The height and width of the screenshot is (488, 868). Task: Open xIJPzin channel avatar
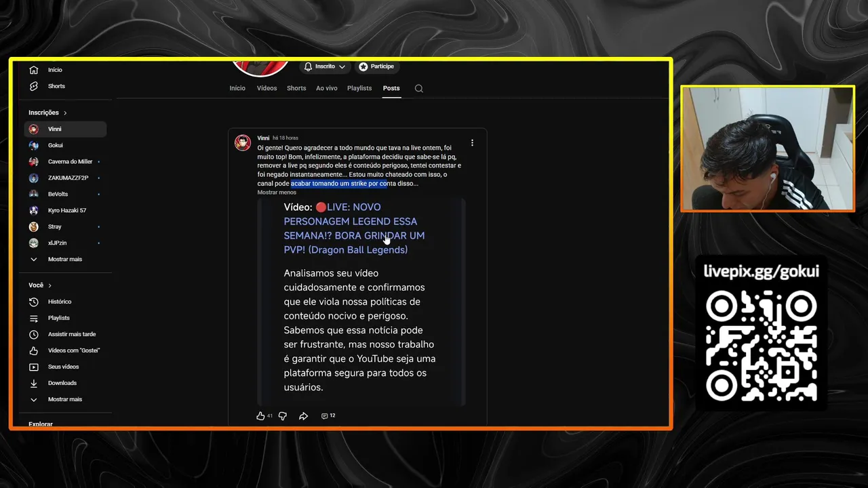pos(34,243)
